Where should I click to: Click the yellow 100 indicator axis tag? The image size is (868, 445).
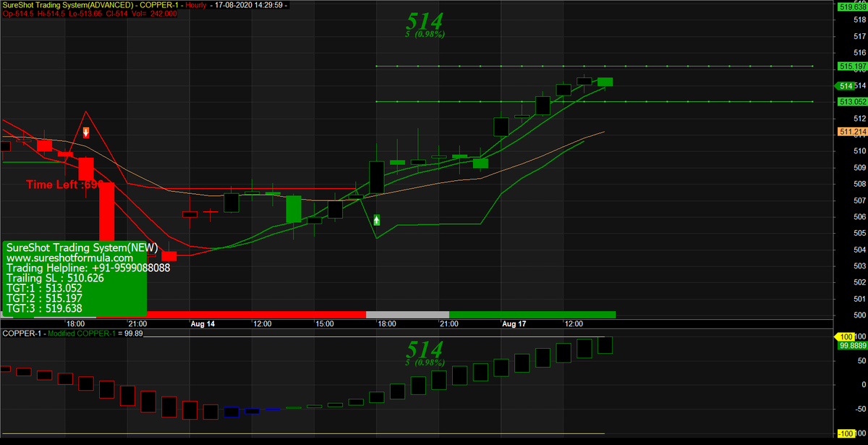click(x=846, y=337)
